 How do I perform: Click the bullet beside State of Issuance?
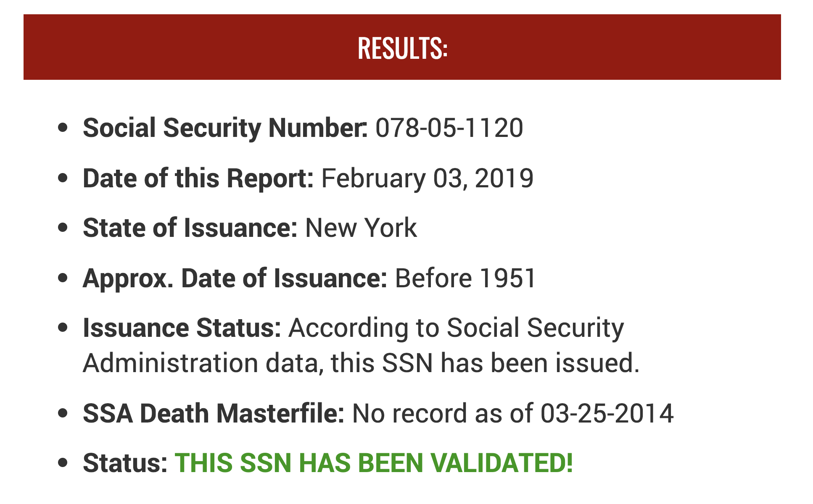[63, 228]
